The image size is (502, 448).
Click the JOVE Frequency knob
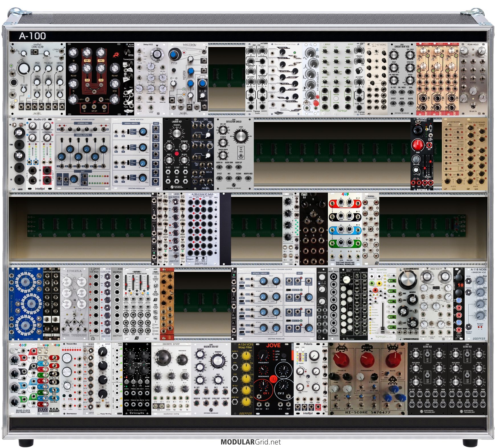263,355
